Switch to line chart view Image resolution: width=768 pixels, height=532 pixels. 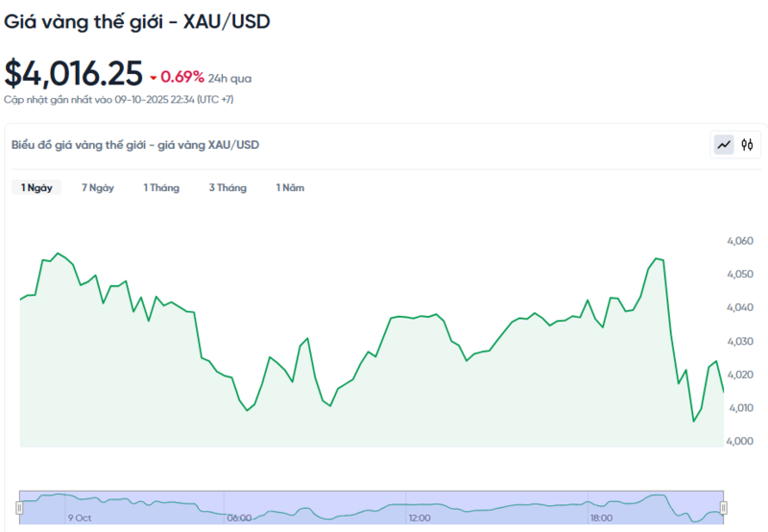[x=723, y=145]
